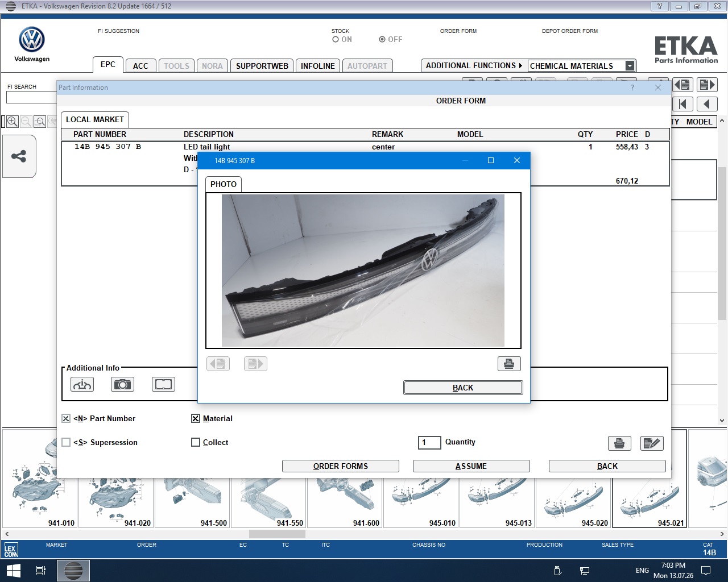Switch to the EPC tab
The width and height of the screenshot is (728, 582).
tap(108, 64)
